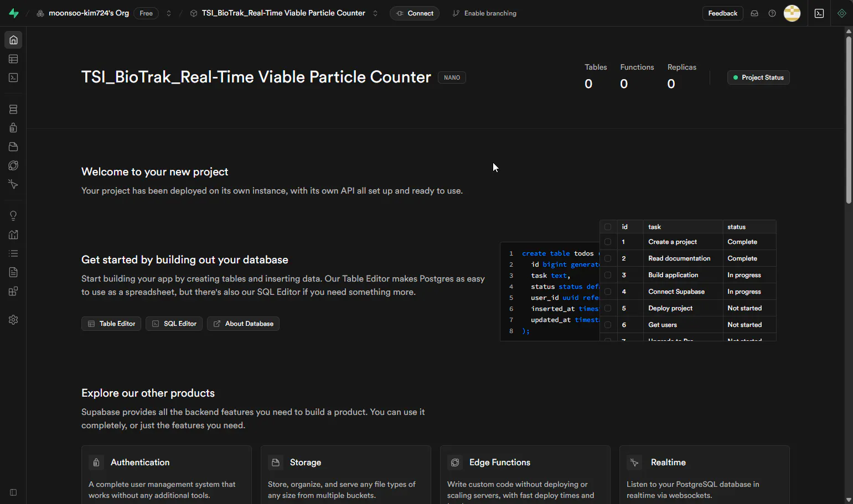The width and height of the screenshot is (853, 504).
Task: Expand the organization switcher chevron
Action: 169,13
